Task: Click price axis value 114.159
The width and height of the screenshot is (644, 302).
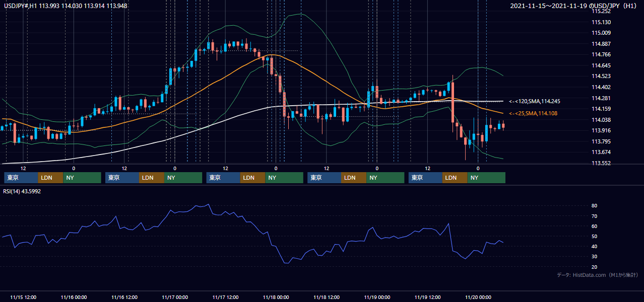Action: pyautogui.click(x=601, y=109)
